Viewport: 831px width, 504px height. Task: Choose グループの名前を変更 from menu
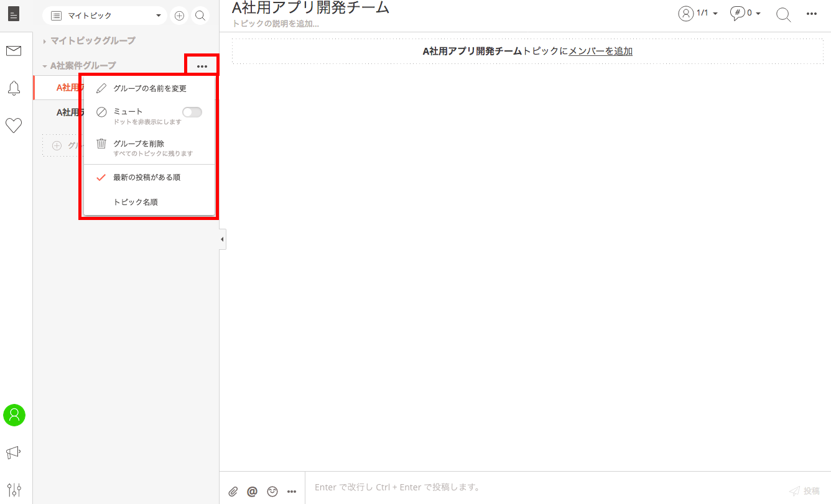point(149,89)
